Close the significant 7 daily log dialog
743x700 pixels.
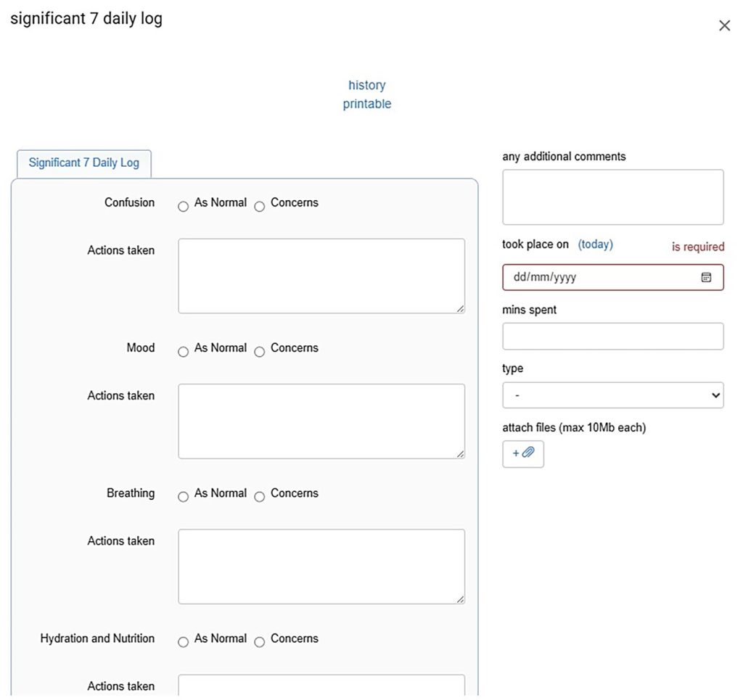tap(723, 26)
